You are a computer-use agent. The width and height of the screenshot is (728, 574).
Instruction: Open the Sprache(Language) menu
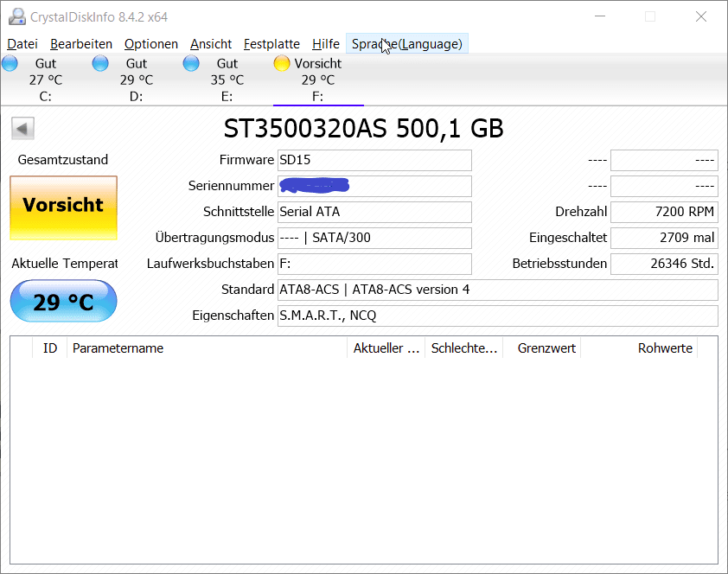(406, 44)
